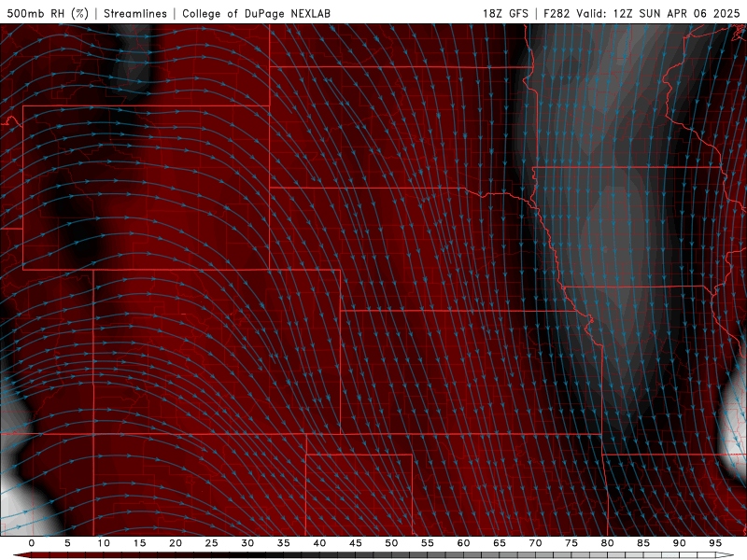Click the '5' value on the color scale

(67, 543)
